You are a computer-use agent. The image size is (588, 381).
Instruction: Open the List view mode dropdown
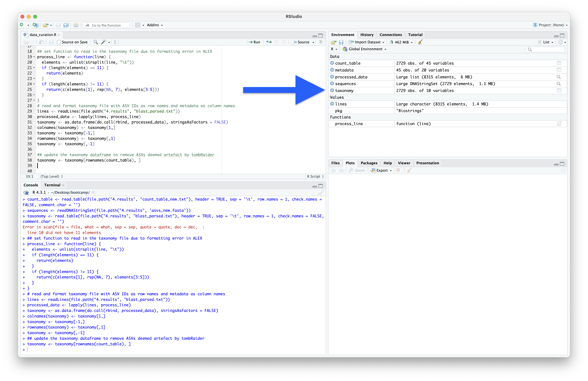point(546,42)
